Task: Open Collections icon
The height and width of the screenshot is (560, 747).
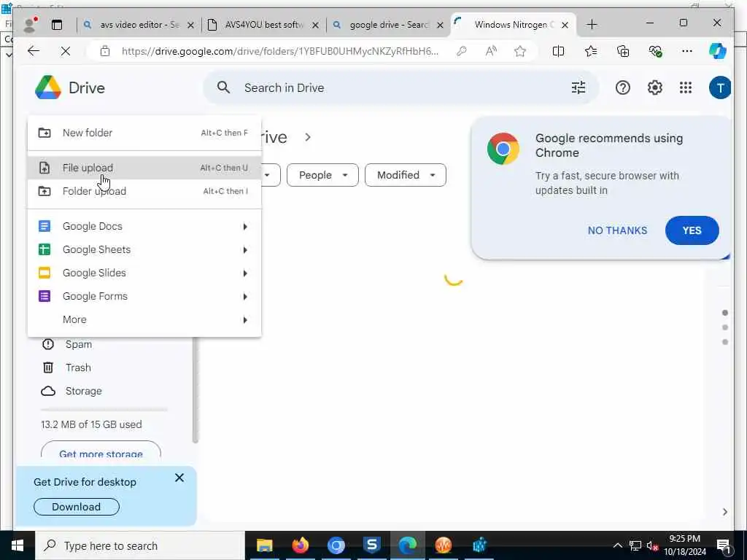Action: click(623, 51)
